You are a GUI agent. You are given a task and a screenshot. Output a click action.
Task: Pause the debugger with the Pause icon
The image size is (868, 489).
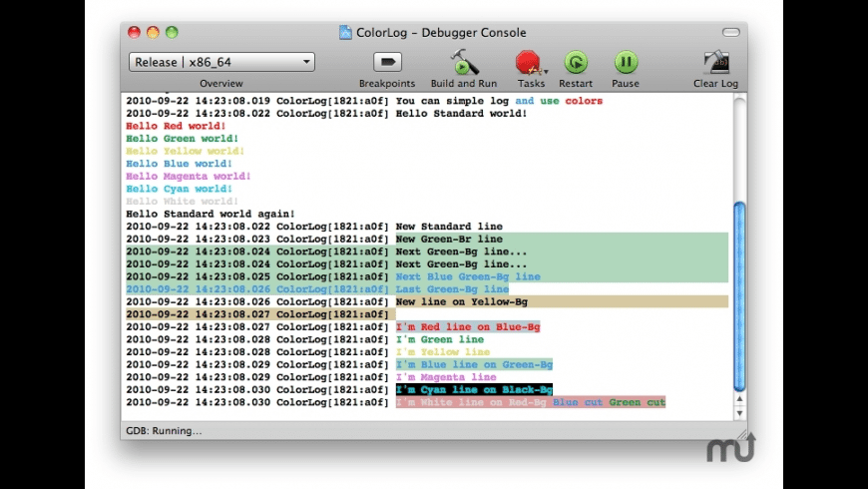coord(626,63)
